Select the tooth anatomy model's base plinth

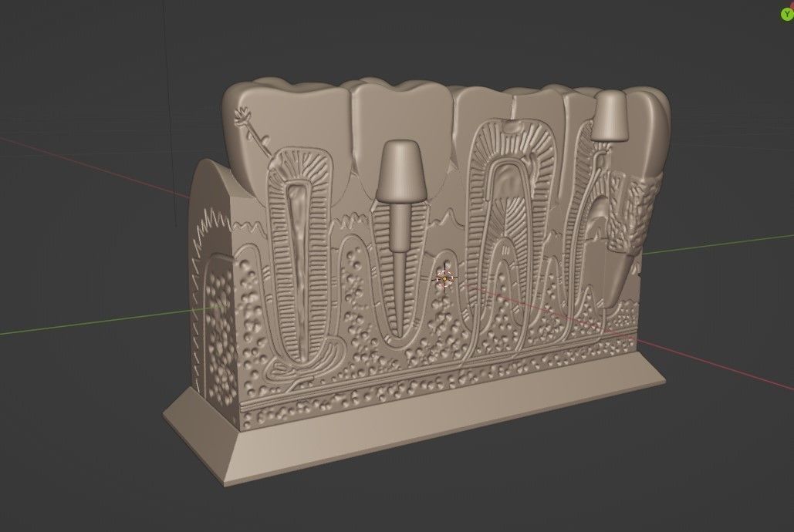pyautogui.click(x=414, y=419)
